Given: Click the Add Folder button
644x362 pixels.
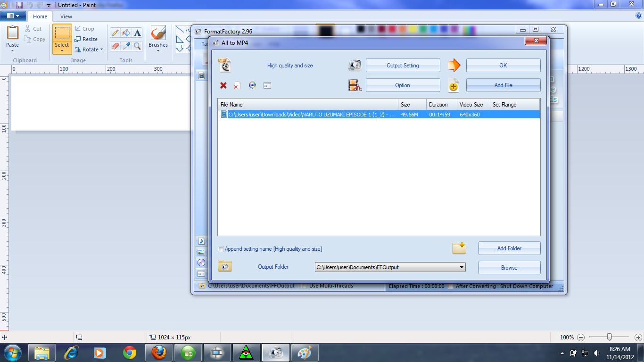Looking at the screenshot, I should pos(509,248).
